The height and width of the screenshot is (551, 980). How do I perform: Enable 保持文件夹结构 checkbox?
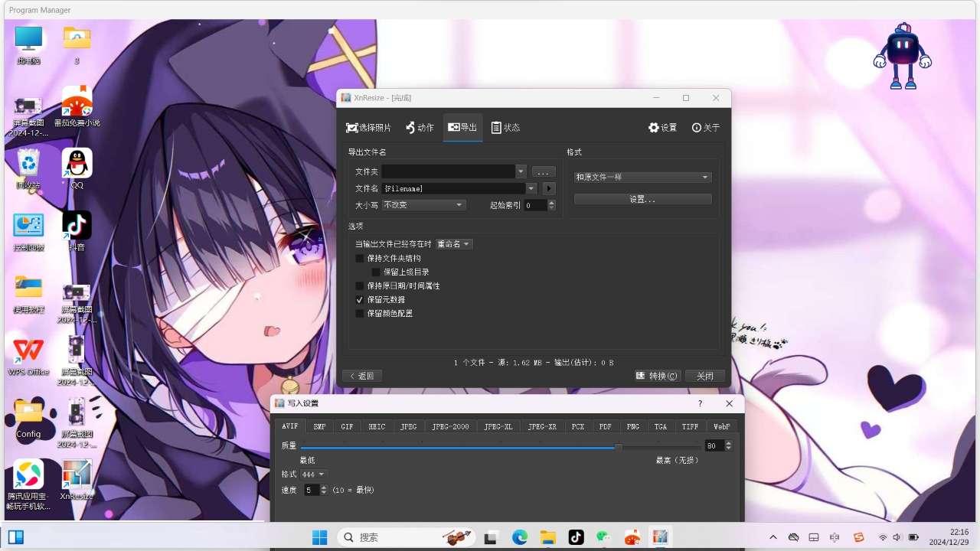360,259
